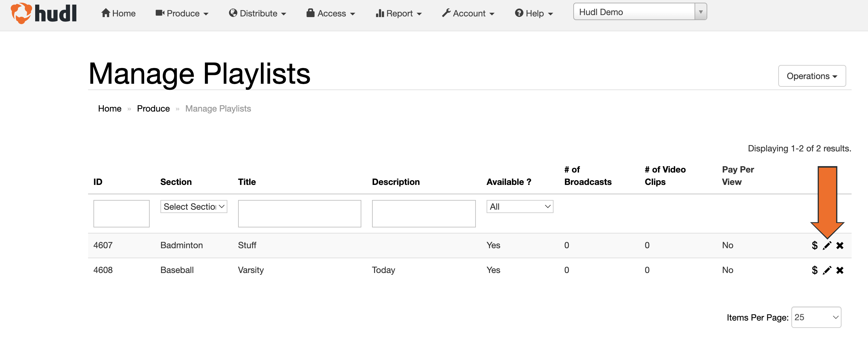
Task: Click the Title filter text field
Action: (x=299, y=214)
